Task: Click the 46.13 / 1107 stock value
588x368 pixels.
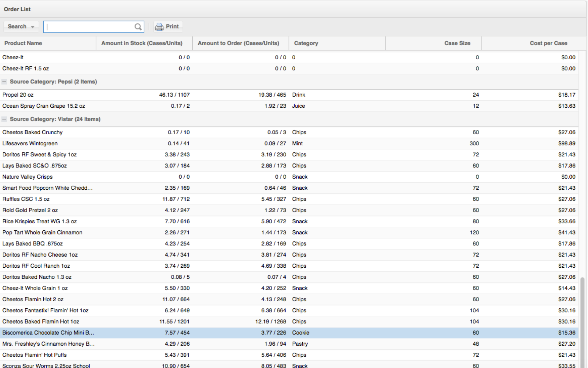Action: pyautogui.click(x=174, y=95)
